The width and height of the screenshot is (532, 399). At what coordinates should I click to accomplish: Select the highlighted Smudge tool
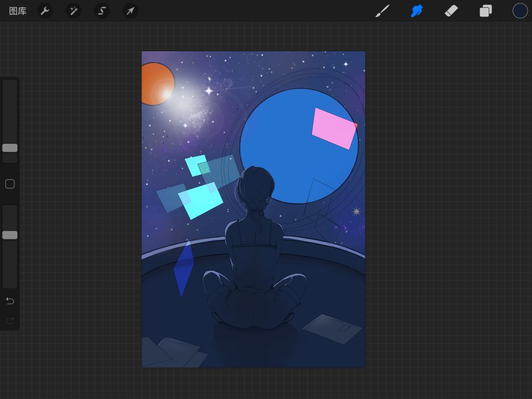(x=417, y=11)
